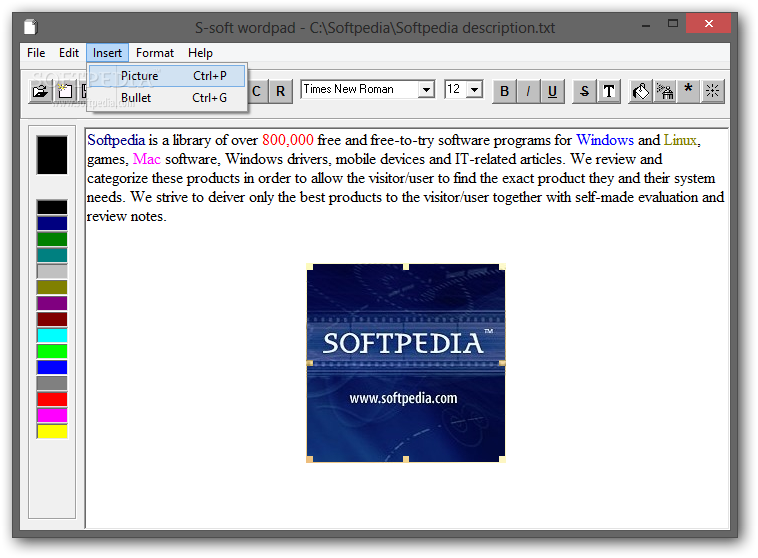Open the Edit menu

69,53
